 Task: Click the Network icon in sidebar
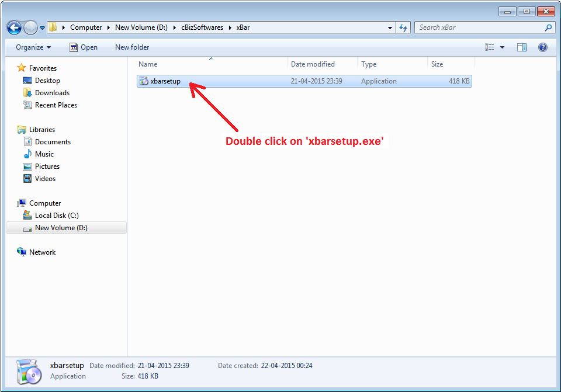click(x=22, y=252)
